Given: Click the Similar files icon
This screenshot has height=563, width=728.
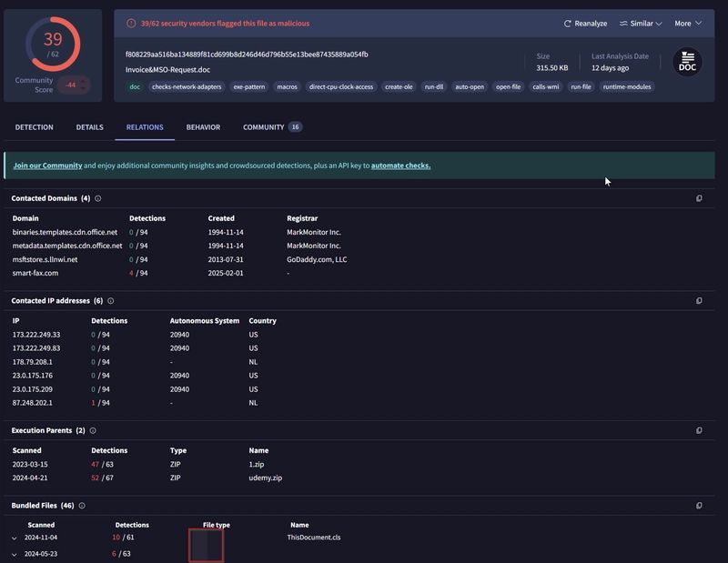Looking at the screenshot, I should pyautogui.click(x=623, y=24).
